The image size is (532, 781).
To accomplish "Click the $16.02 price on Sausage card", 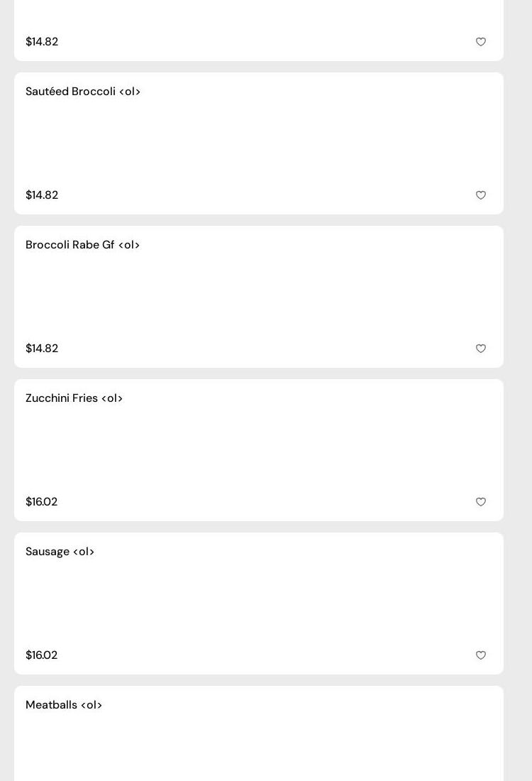I will click(x=41, y=655).
